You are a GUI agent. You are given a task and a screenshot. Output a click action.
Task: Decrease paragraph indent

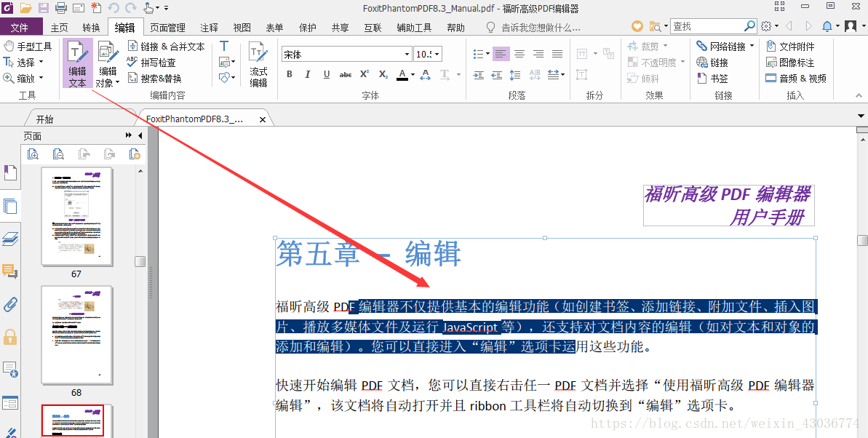click(x=496, y=75)
